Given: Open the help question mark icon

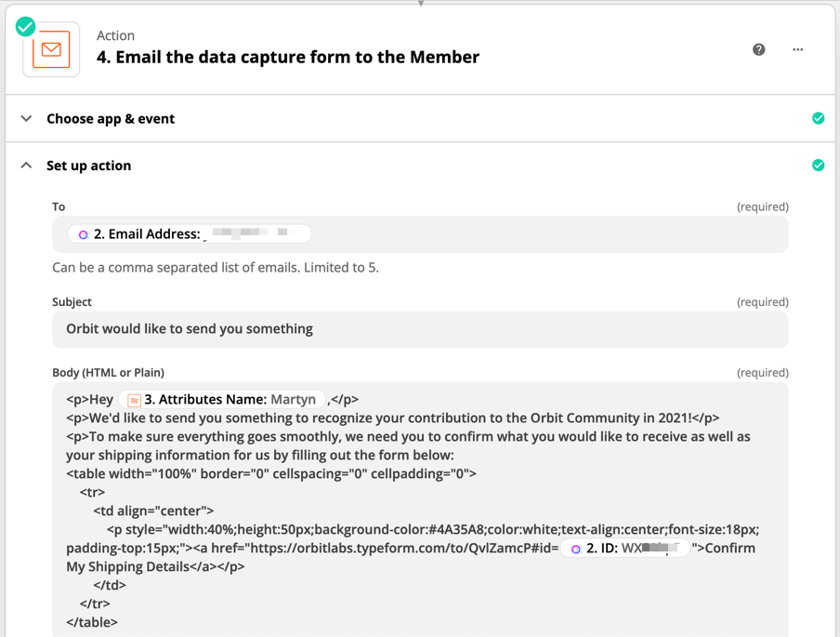Looking at the screenshot, I should 759,49.
